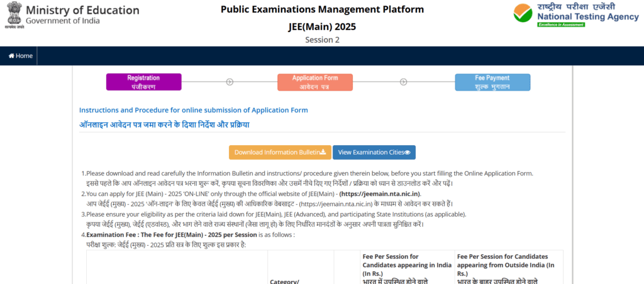Click the jeemain.nta.nic.in URL in English instruction

[380, 194]
